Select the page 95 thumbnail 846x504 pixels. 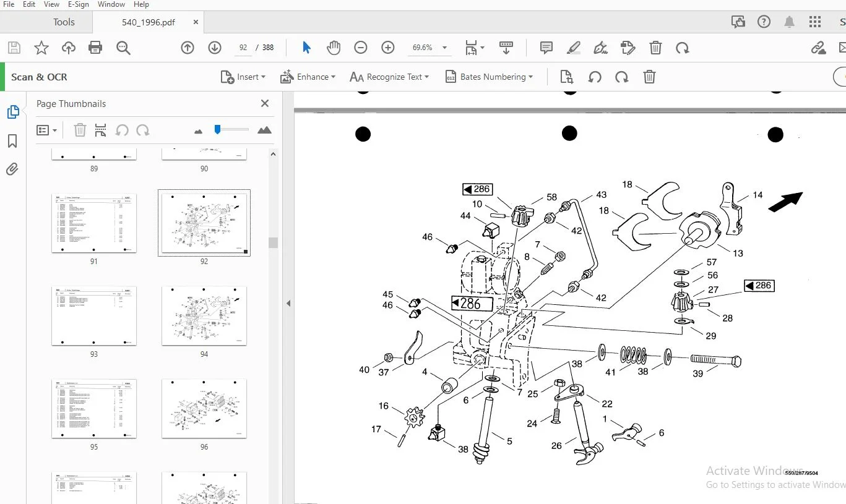[94, 409]
